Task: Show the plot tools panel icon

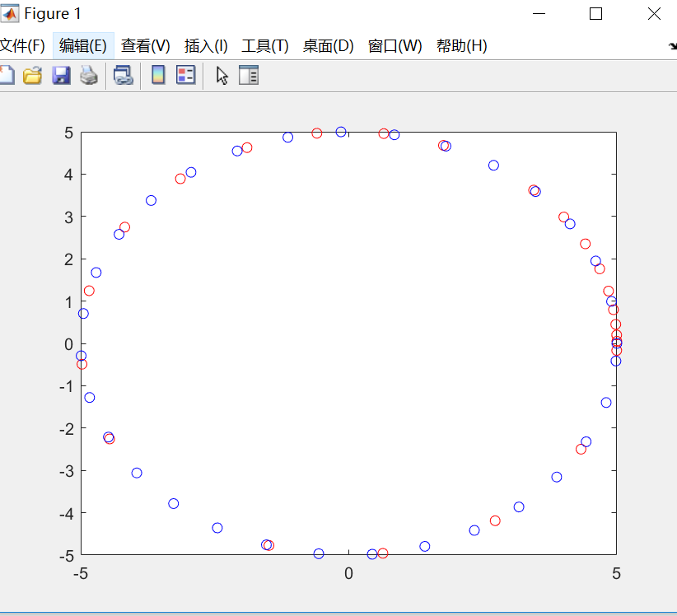Action: tap(249, 75)
